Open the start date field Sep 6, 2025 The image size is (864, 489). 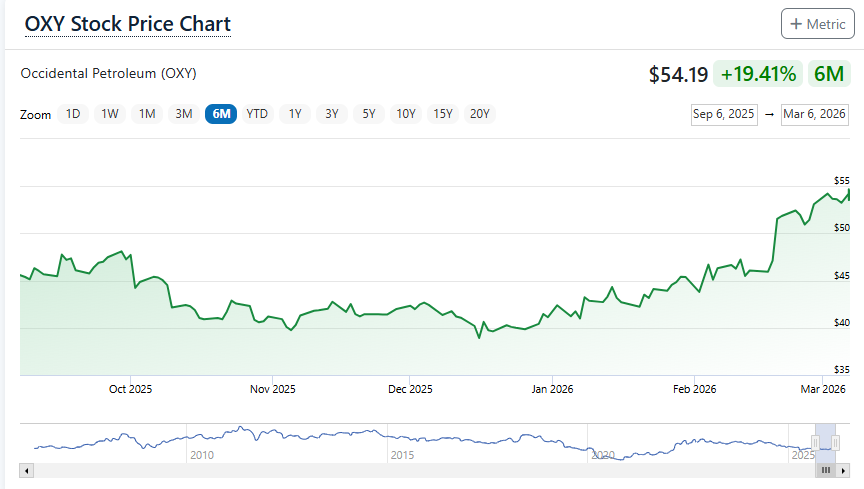pyautogui.click(x=724, y=114)
